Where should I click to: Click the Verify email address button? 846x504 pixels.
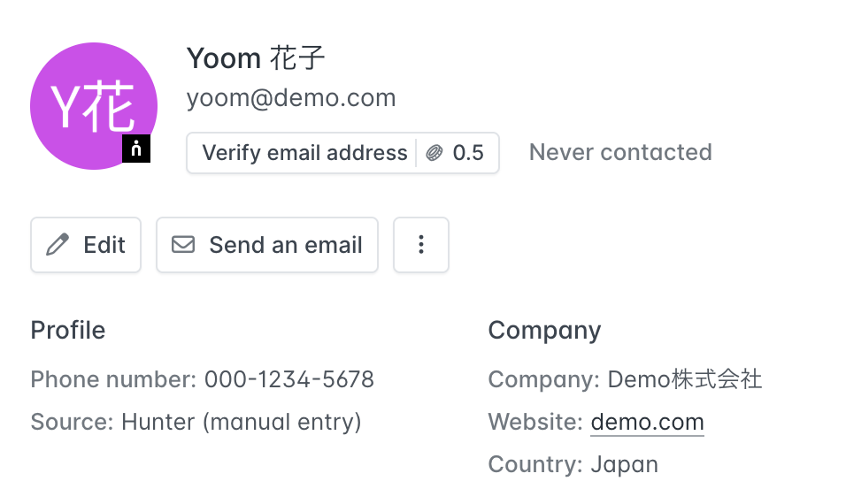tap(304, 153)
